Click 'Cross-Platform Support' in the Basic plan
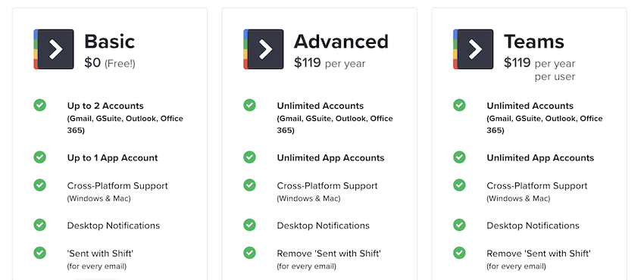Image resolution: width=644 pixels, height=280 pixels. coord(117,185)
